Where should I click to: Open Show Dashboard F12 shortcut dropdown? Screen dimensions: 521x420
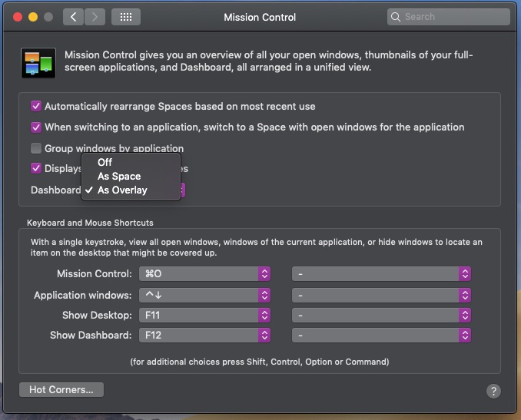pos(204,335)
